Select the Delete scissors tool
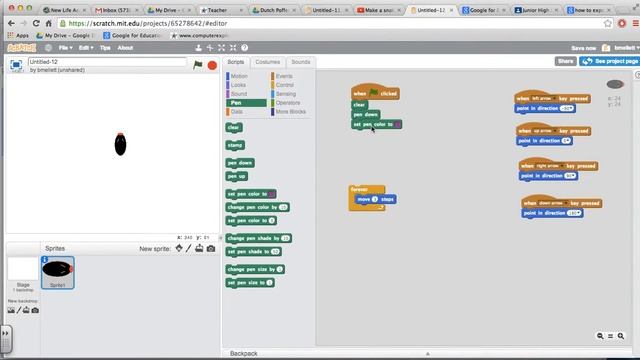The image size is (640, 360). [210, 48]
